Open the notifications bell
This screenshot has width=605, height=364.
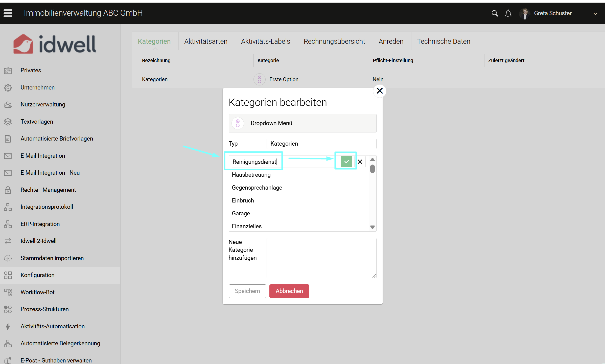[x=508, y=13]
